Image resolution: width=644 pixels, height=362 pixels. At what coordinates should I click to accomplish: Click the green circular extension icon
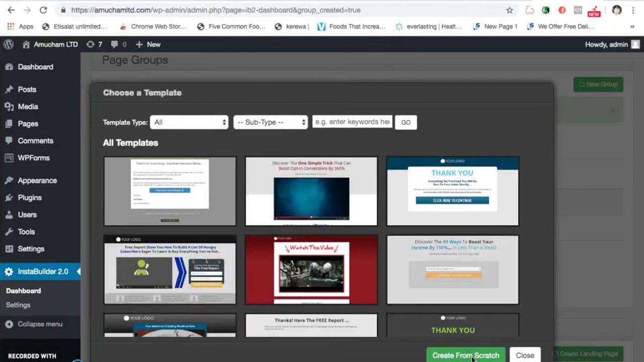[546, 10]
